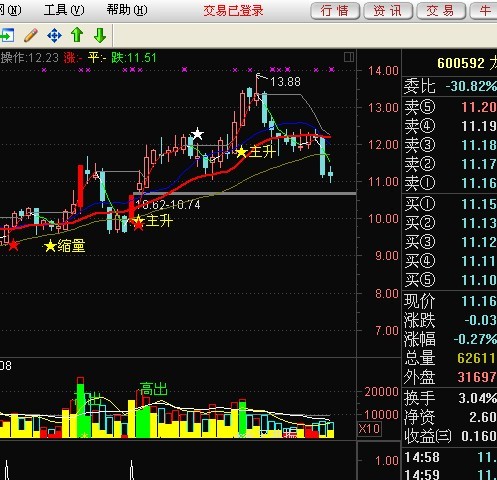
Task: Click the 总量 total volume row
Action: click(450, 358)
